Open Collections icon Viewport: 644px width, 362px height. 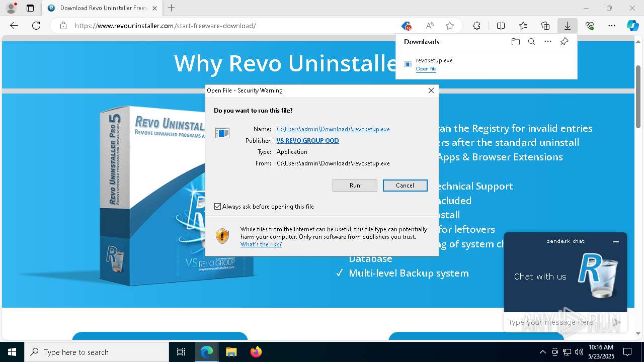pyautogui.click(x=545, y=26)
